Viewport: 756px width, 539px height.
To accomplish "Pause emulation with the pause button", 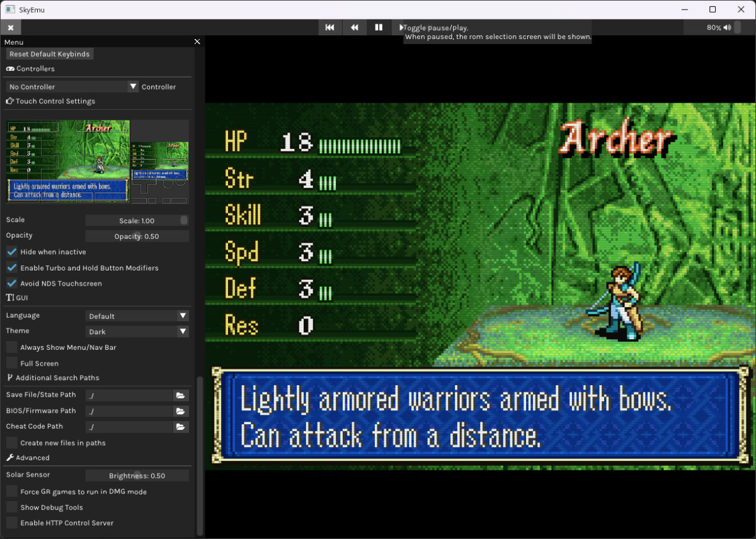I will click(x=379, y=27).
